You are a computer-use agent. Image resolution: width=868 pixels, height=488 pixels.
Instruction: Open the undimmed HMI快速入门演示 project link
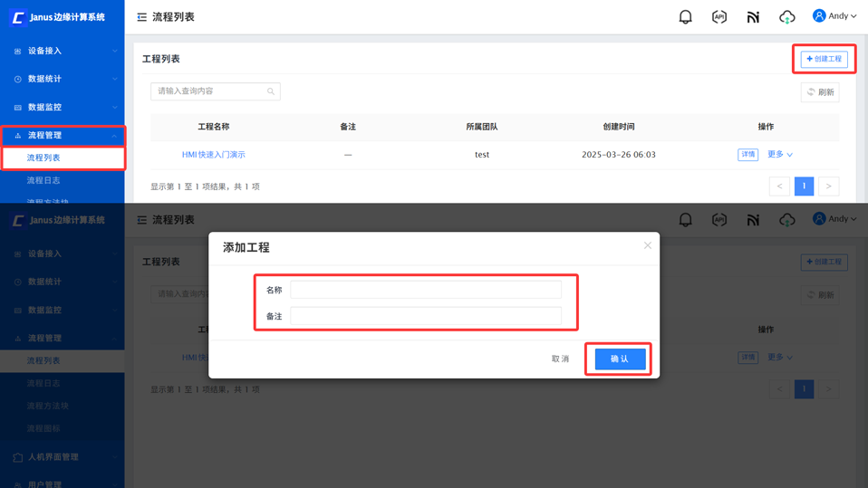click(x=213, y=155)
